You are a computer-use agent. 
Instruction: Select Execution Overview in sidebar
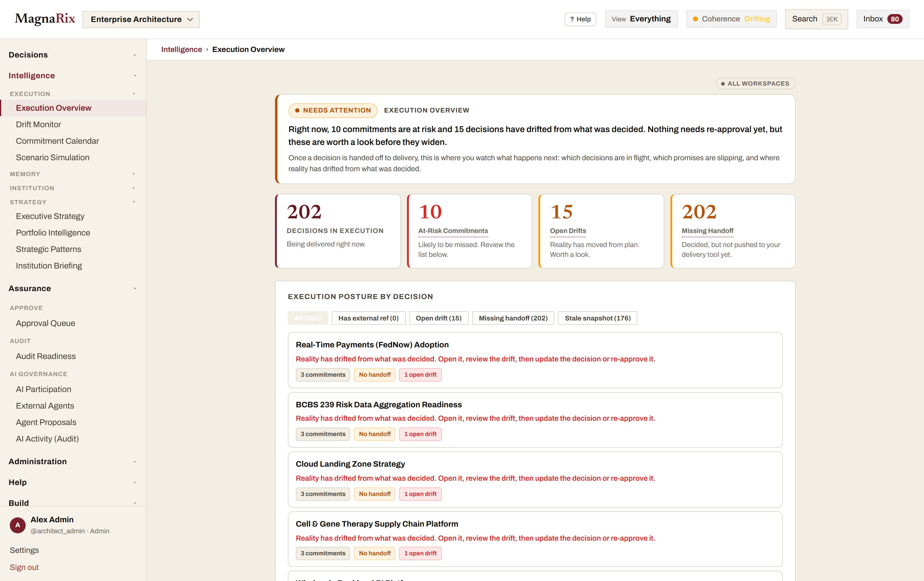(x=73, y=108)
